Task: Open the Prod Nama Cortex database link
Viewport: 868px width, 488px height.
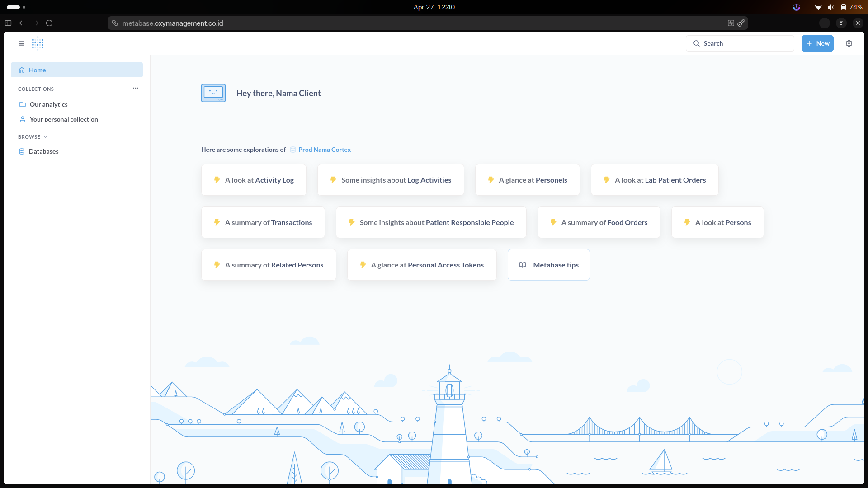Action: coord(325,150)
